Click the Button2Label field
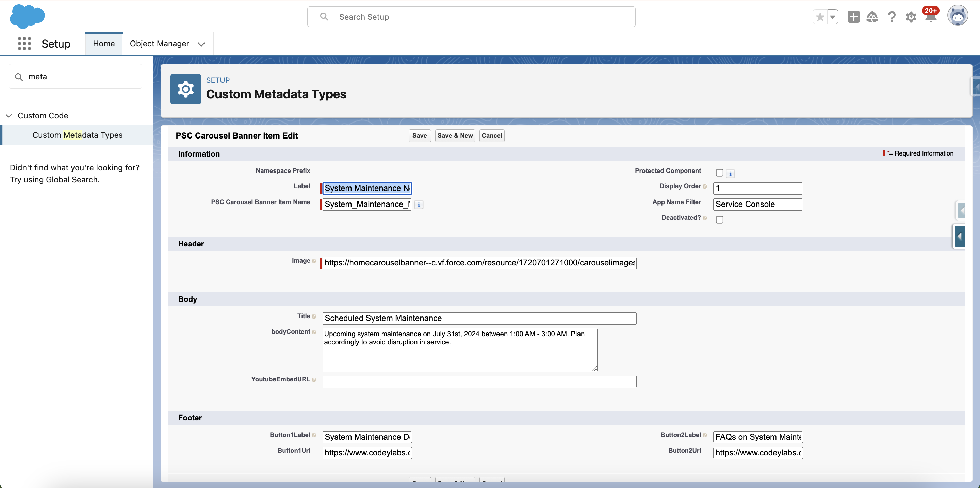This screenshot has width=980, height=488. click(758, 437)
